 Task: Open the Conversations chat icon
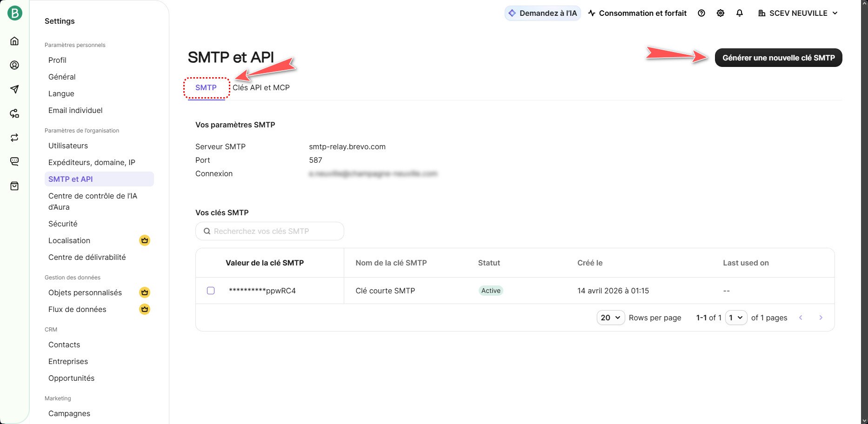(x=14, y=161)
